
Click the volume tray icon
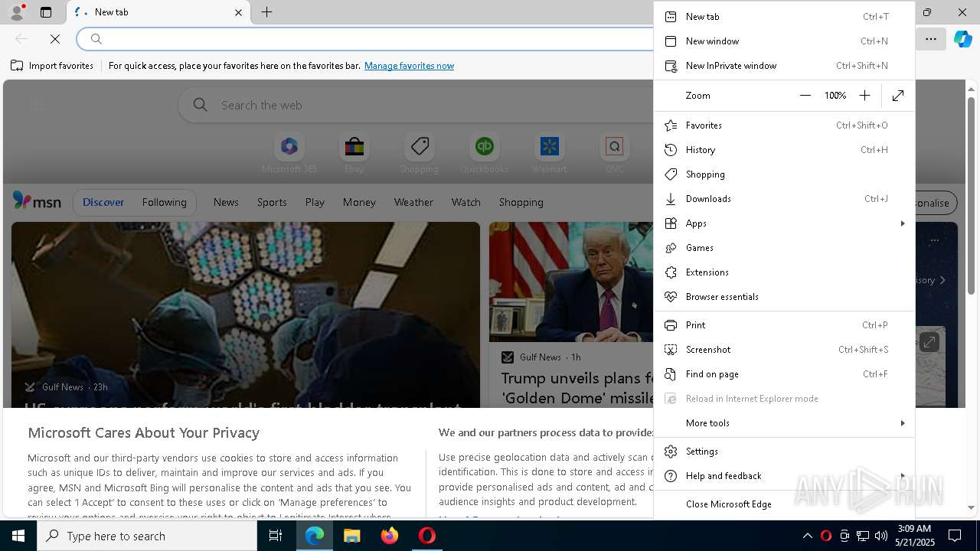click(880, 536)
